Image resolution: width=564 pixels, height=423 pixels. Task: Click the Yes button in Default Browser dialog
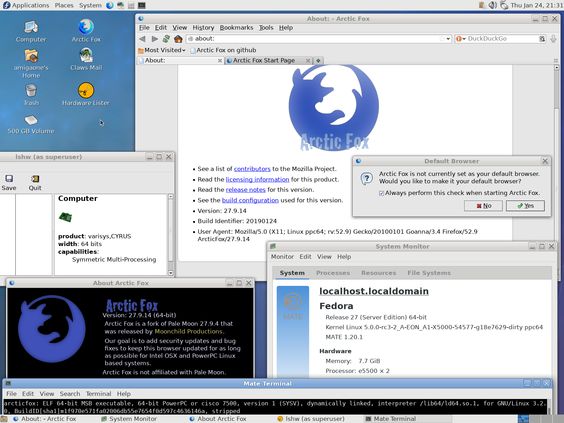coord(525,206)
